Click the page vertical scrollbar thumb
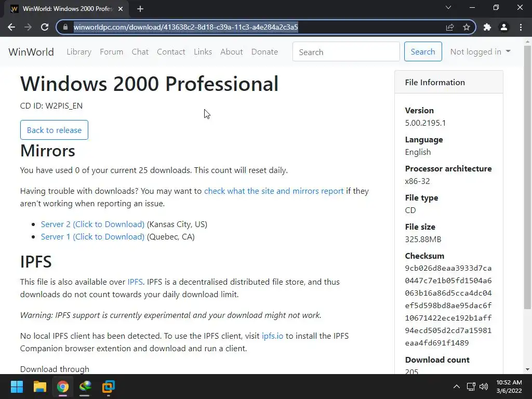This screenshot has height=399, width=532. (x=527, y=177)
